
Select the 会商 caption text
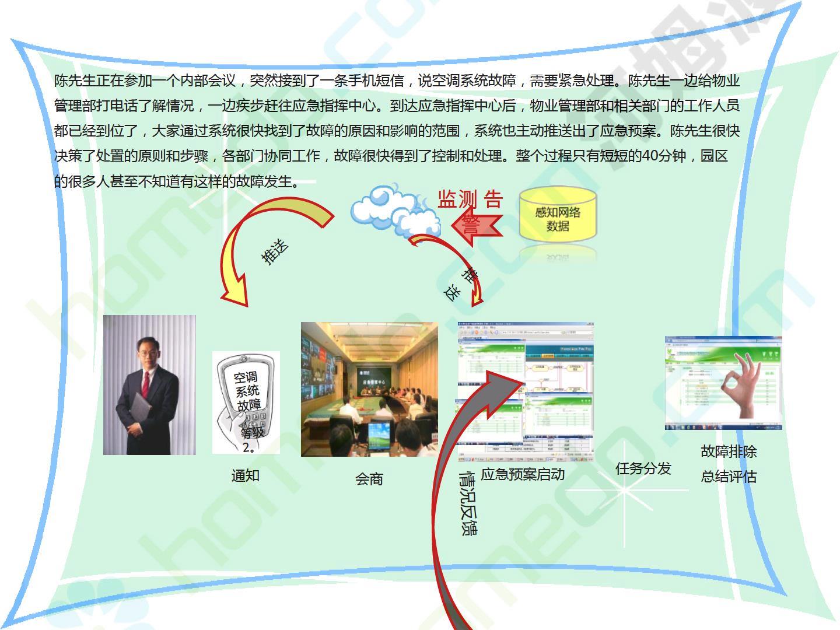(x=369, y=479)
